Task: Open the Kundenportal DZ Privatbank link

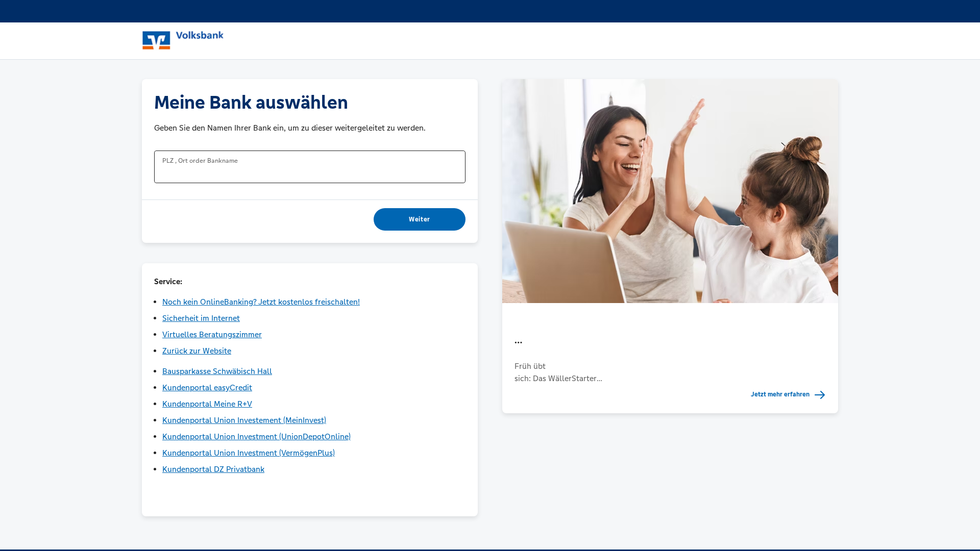Action: pos(213,469)
